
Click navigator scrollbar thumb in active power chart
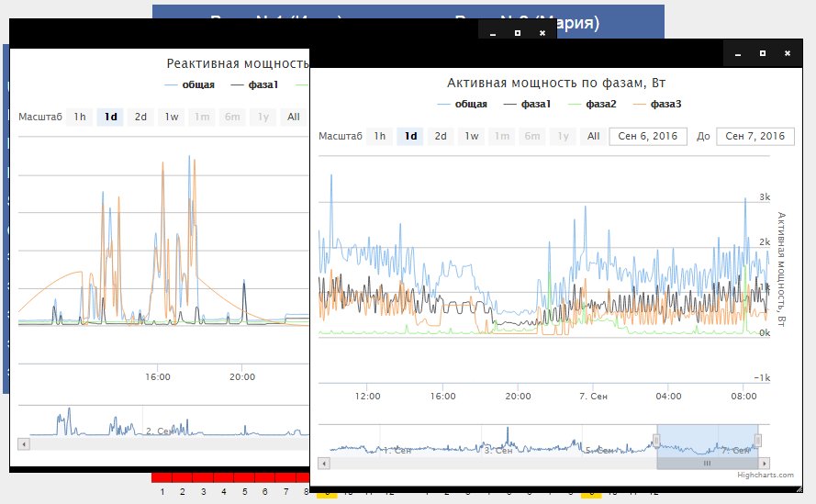pyautogui.click(x=707, y=464)
